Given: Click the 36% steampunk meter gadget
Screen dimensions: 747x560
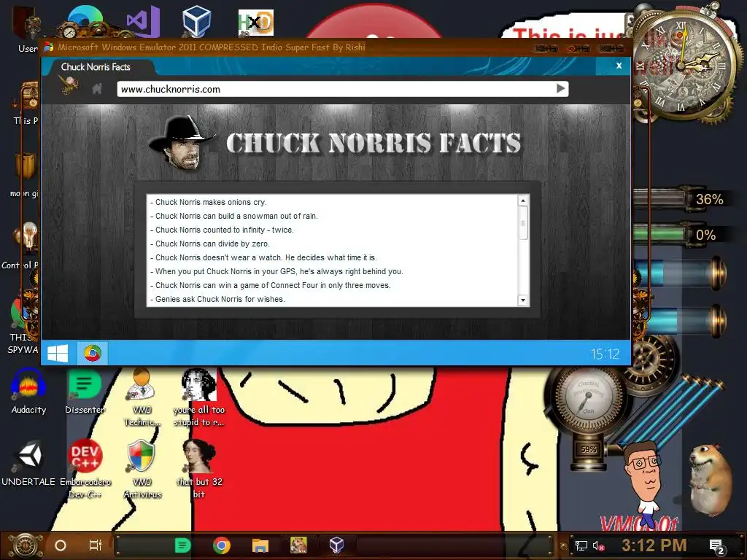Looking at the screenshot, I should [682, 199].
